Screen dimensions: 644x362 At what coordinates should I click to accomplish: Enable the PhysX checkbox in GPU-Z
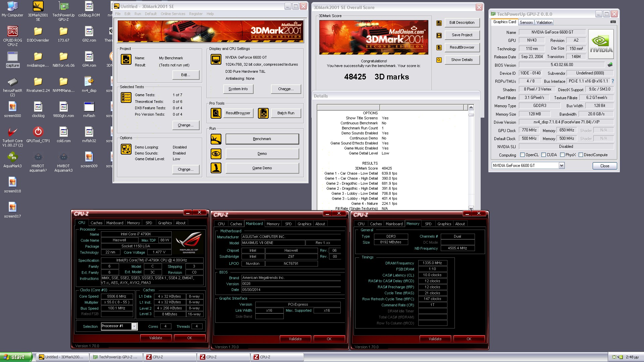(562, 155)
